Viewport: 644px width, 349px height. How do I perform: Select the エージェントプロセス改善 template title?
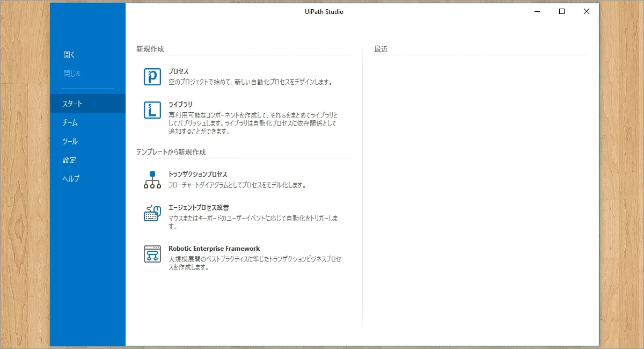pos(199,207)
